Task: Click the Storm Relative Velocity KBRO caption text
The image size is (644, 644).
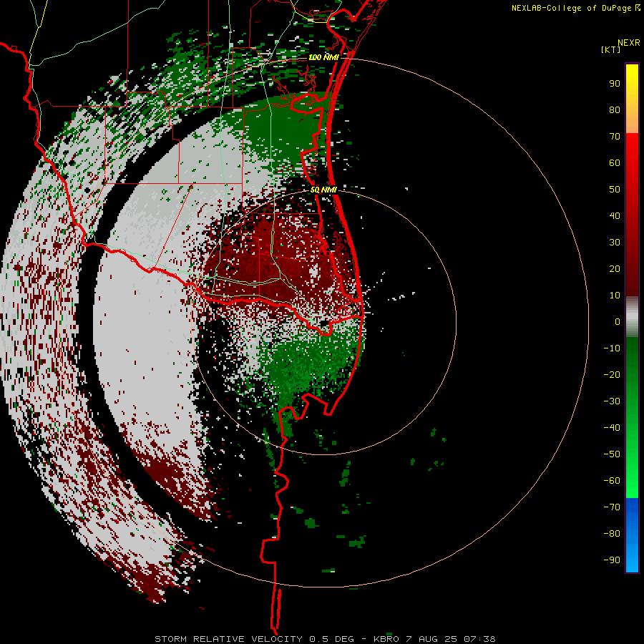Action: (325, 639)
